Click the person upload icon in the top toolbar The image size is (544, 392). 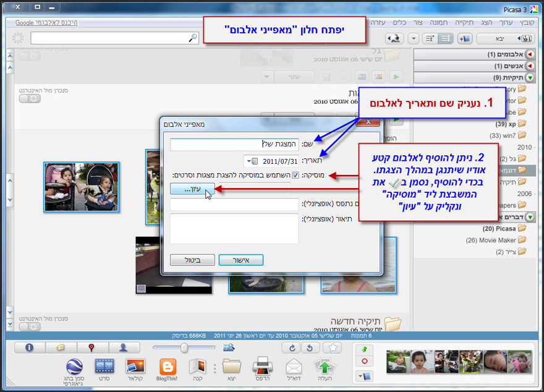tap(395, 38)
